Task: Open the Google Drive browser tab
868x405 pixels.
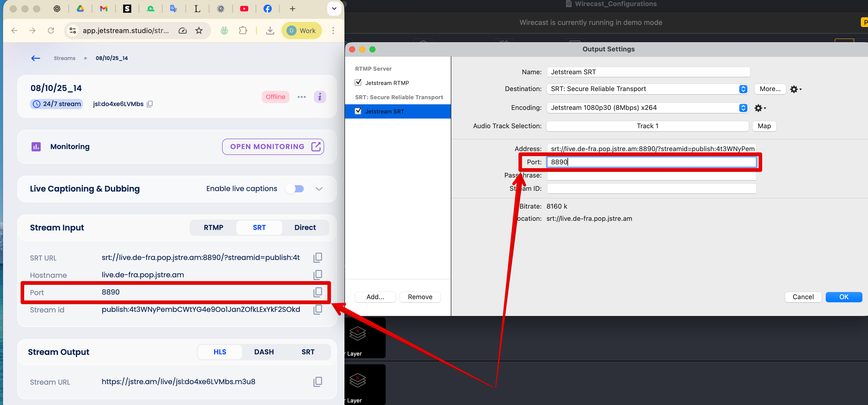Action: point(80,9)
